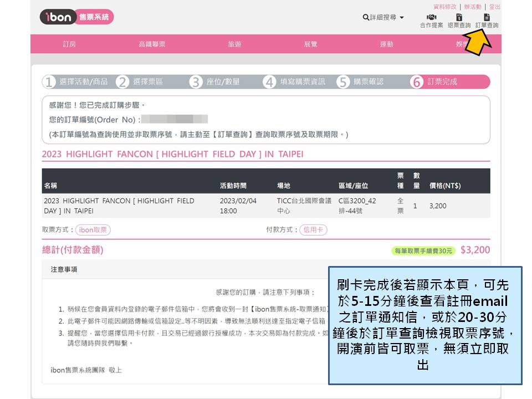Viewport: 532px width, 399px height.
Task: Click the TICC台北國際會議中心 venue cell
Action: click(x=304, y=206)
